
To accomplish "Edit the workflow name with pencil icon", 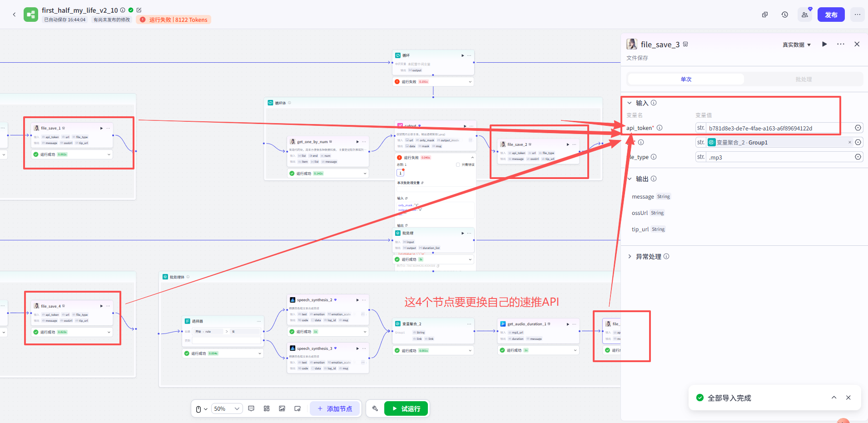I will pos(139,10).
